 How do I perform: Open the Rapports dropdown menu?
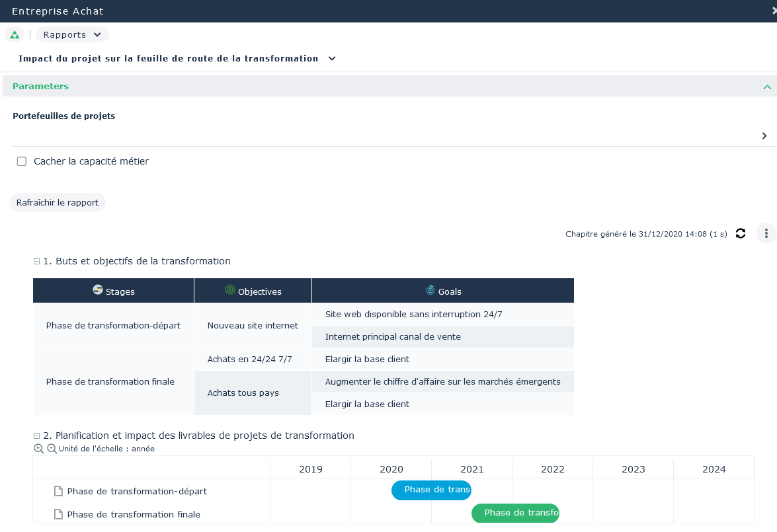click(x=72, y=34)
